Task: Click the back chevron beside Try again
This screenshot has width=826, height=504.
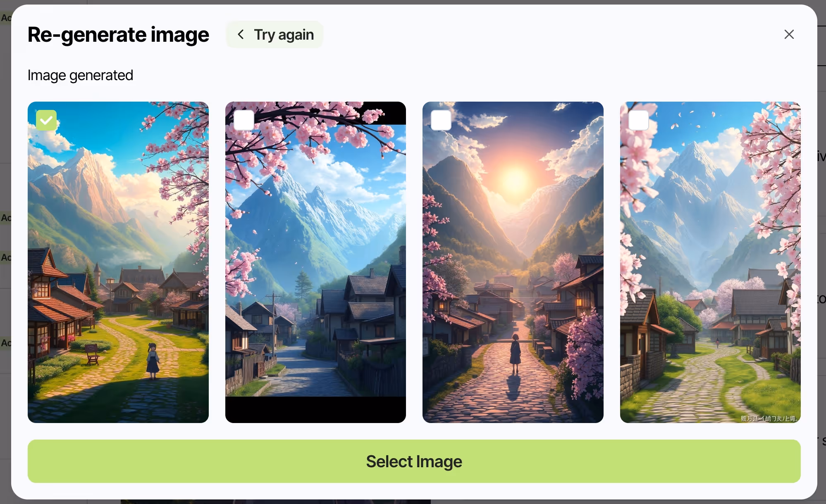Action: (x=241, y=34)
